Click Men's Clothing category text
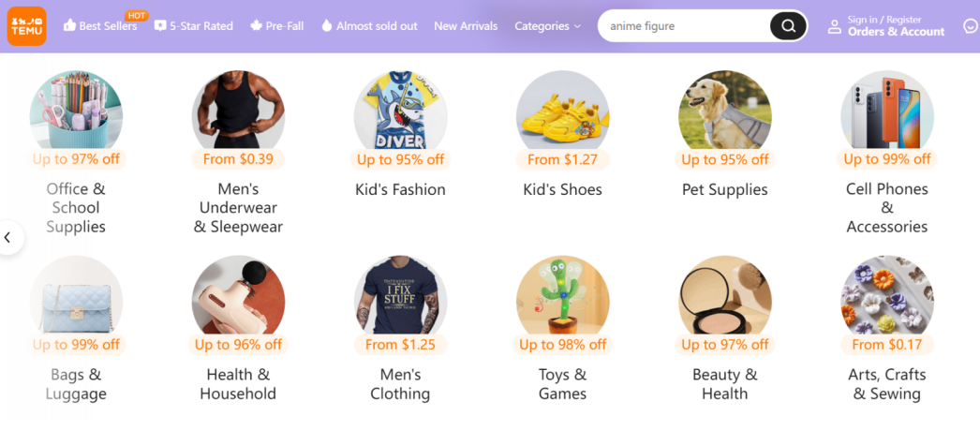Screen dimensions: 980x431 400,384
